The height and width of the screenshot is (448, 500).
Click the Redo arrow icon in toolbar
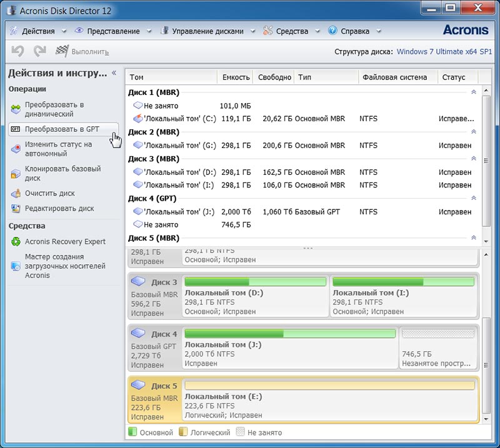(x=40, y=51)
